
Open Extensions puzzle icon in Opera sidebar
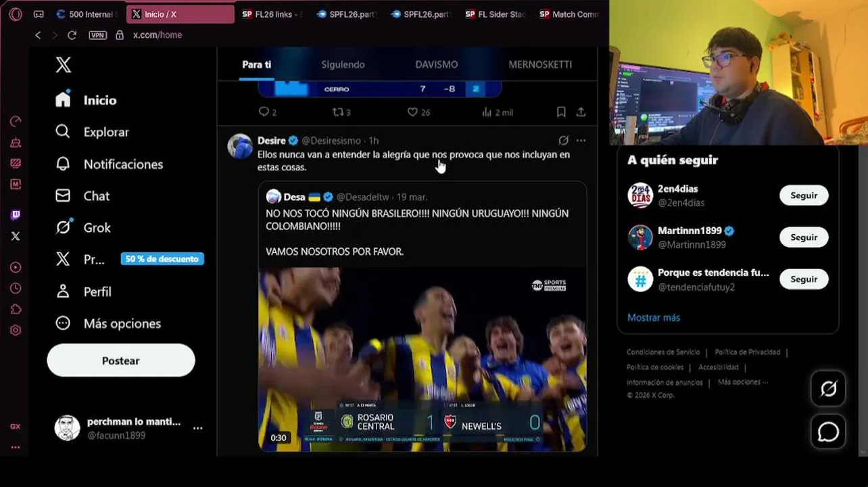16,309
